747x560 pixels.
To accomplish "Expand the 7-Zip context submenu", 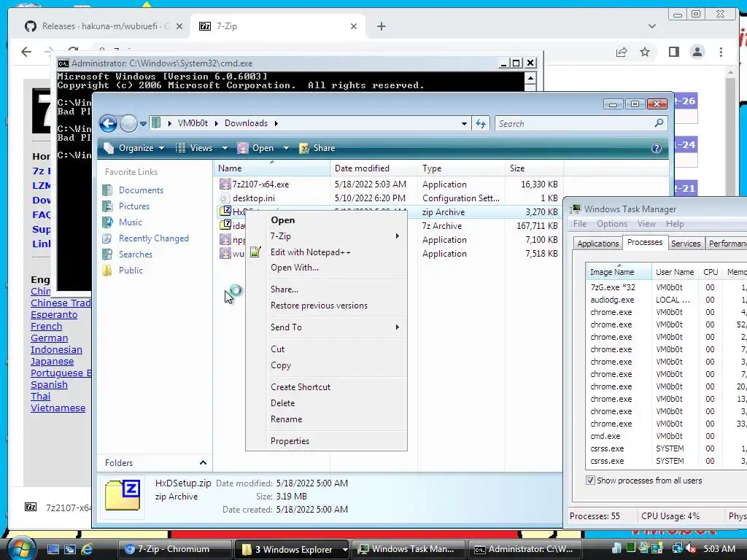I will tap(326, 236).
